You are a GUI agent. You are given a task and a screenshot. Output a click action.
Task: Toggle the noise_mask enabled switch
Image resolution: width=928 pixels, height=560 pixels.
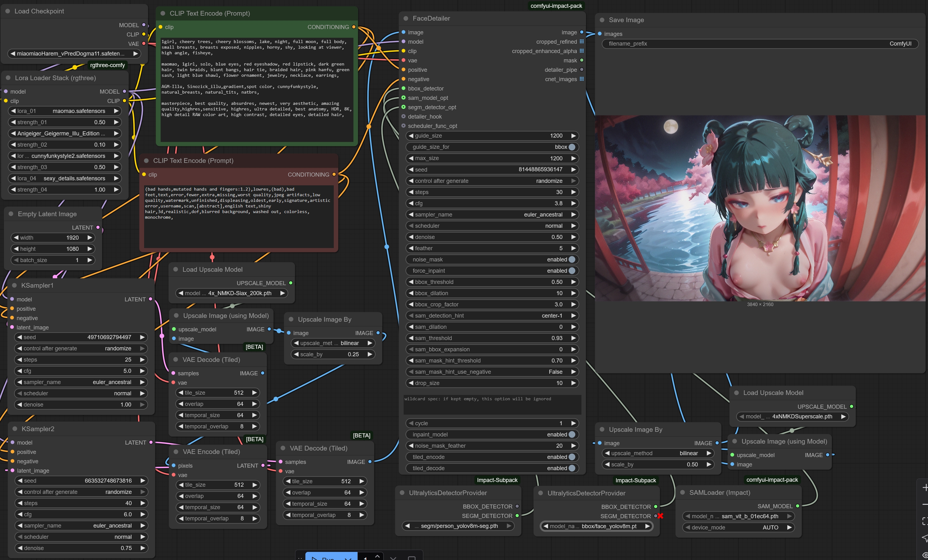[x=572, y=260]
